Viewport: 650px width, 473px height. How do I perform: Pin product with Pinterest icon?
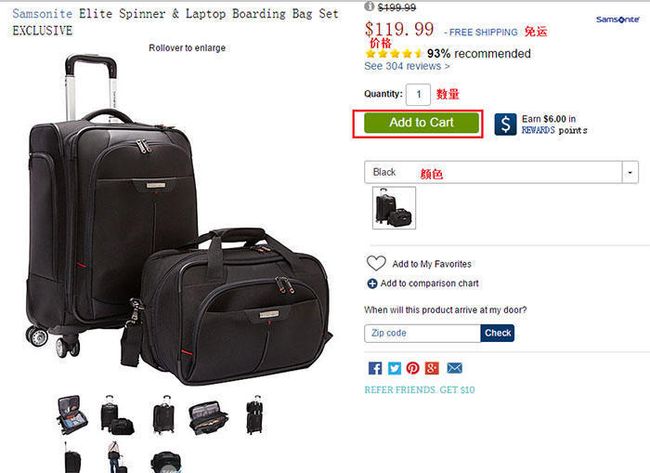(413, 368)
